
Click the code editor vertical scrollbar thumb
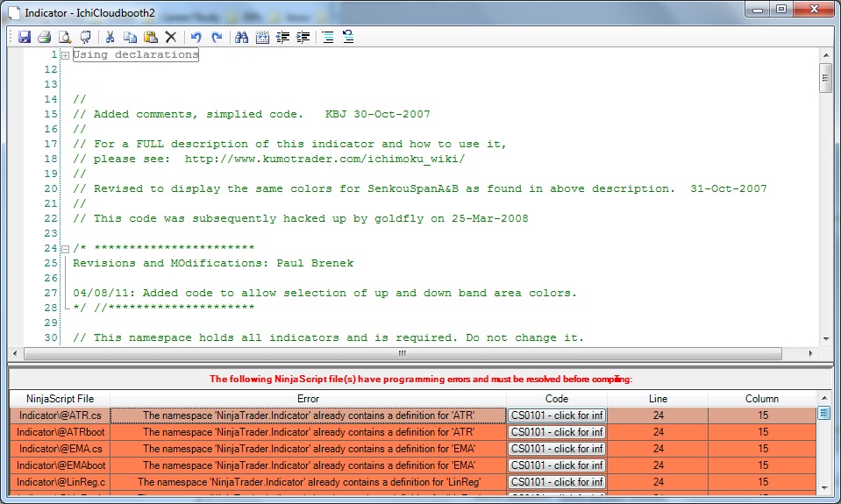826,78
